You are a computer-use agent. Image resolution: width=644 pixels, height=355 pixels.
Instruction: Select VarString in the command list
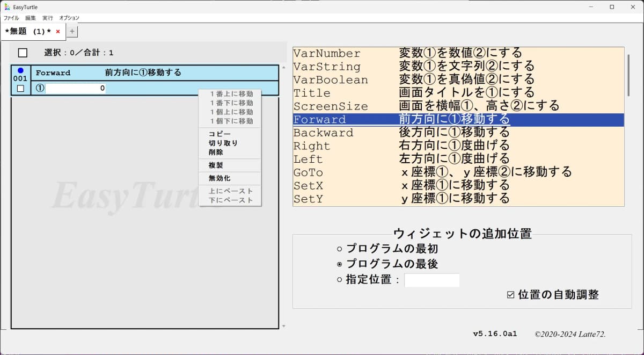pyautogui.click(x=458, y=67)
